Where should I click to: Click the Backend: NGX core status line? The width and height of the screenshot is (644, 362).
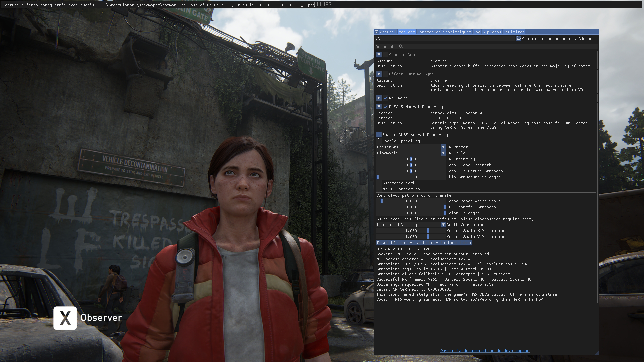pos(432,254)
